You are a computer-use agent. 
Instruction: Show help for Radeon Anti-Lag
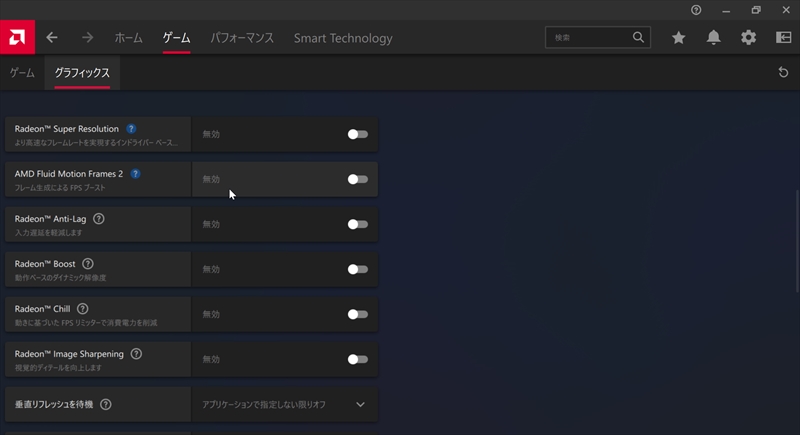click(x=98, y=219)
